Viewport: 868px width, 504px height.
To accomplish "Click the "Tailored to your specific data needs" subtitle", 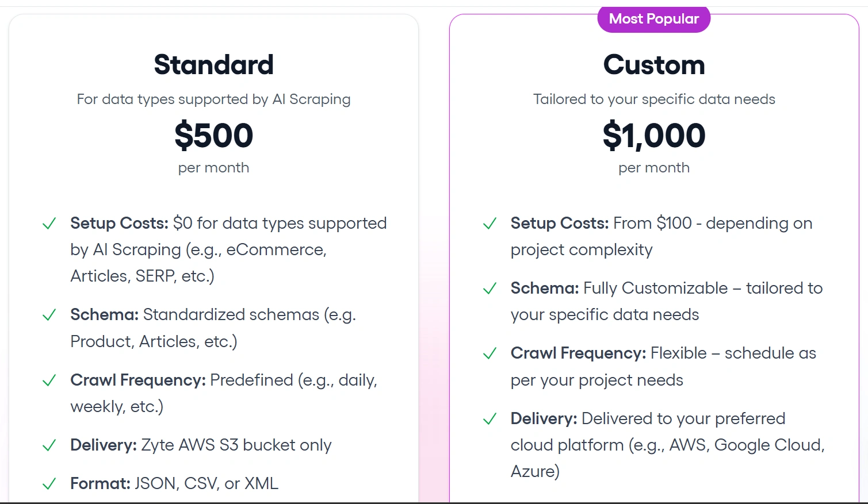I will pos(654,99).
